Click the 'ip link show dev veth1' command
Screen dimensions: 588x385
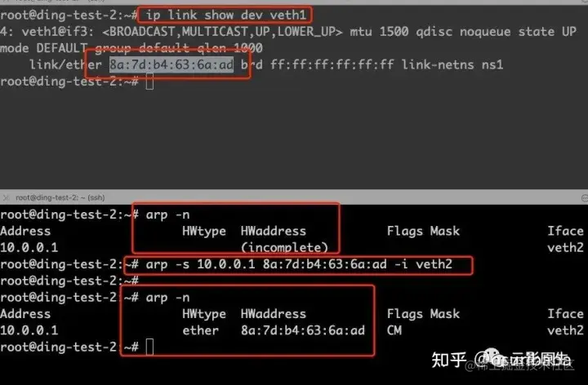tap(226, 15)
